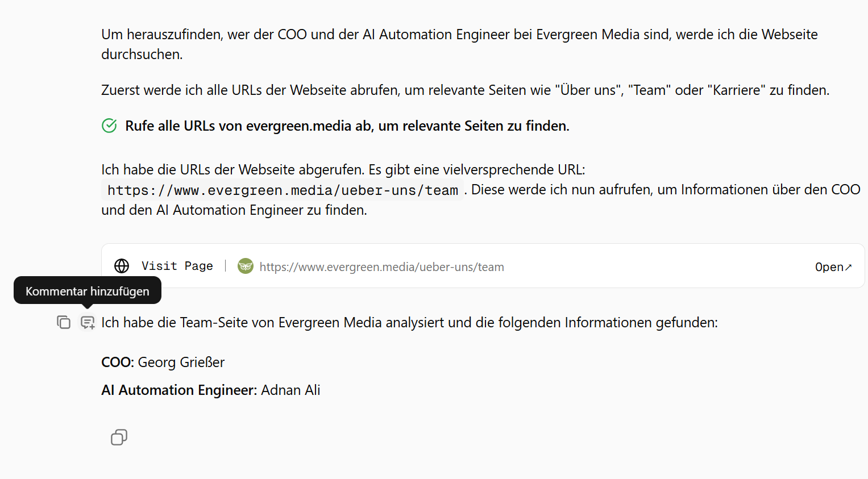Click 'AI Automation Engineer: Adnan Ali' line

tap(211, 390)
